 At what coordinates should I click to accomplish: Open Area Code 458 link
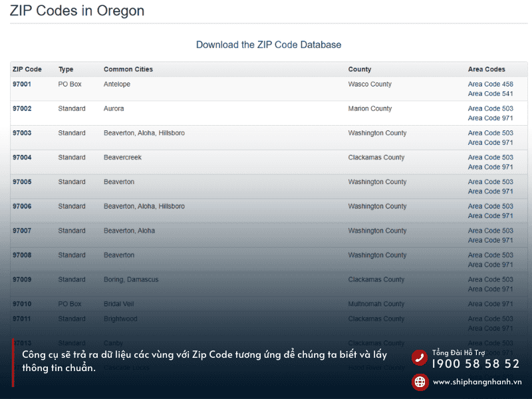pyautogui.click(x=490, y=84)
